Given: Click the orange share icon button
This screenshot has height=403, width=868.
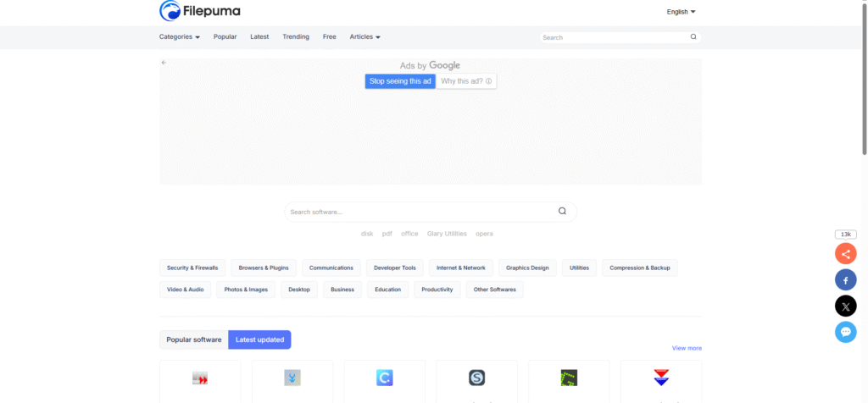Looking at the screenshot, I should (845, 253).
